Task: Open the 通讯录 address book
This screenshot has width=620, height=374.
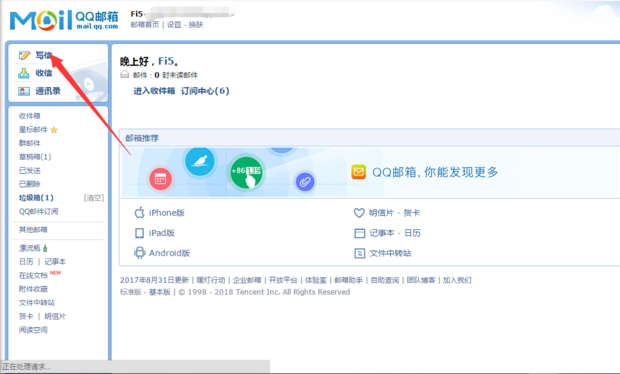Action: [48, 91]
